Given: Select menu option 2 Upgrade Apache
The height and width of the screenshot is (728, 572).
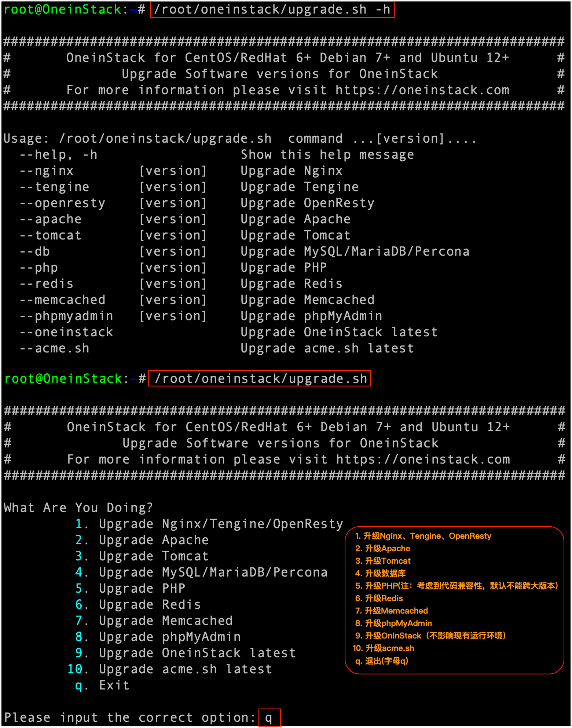Looking at the screenshot, I should pos(142,540).
